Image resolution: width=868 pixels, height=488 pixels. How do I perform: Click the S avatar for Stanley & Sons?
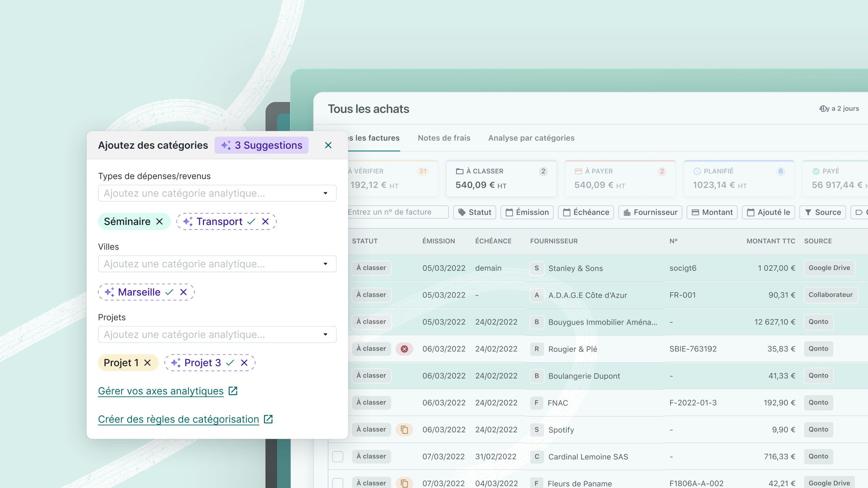pyautogui.click(x=537, y=268)
